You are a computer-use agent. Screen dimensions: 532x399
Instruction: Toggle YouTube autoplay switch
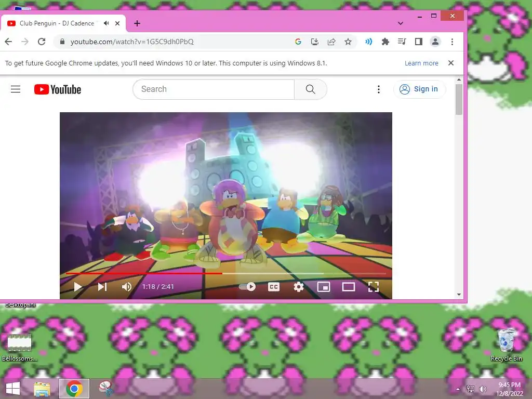click(x=247, y=287)
